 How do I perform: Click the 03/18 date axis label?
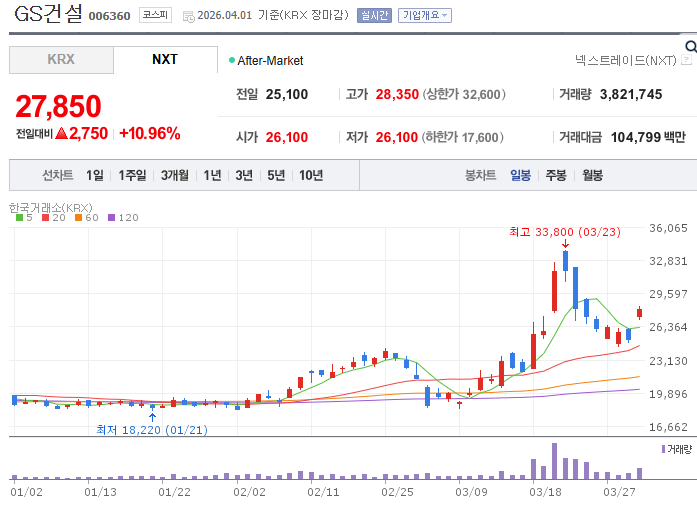(545, 492)
